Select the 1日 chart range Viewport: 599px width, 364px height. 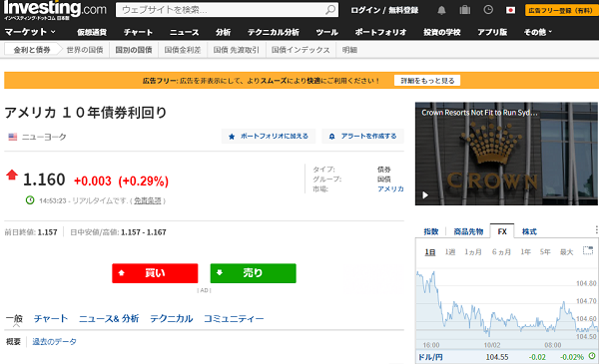coord(430,252)
